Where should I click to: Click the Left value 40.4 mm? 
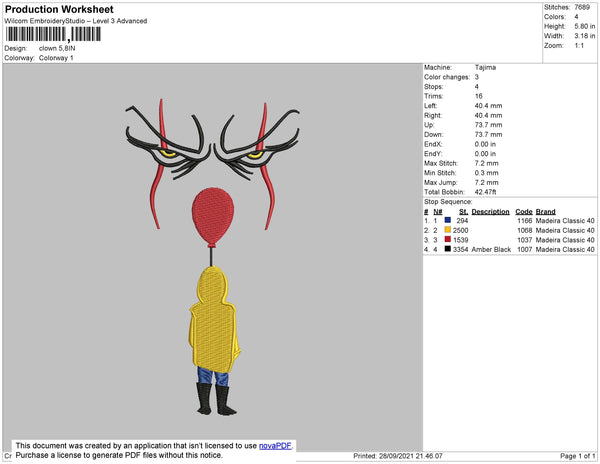(x=488, y=106)
